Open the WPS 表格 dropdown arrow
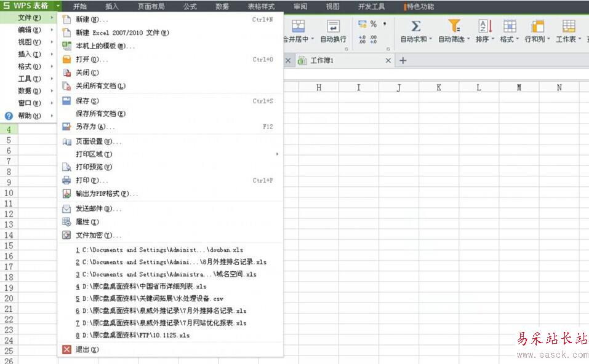The image size is (589, 364). tap(58, 6)
